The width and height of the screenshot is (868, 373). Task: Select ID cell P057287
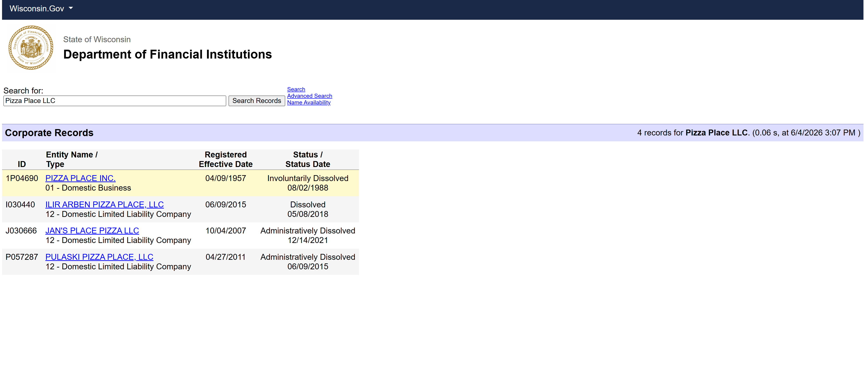[x=22, y=257]
